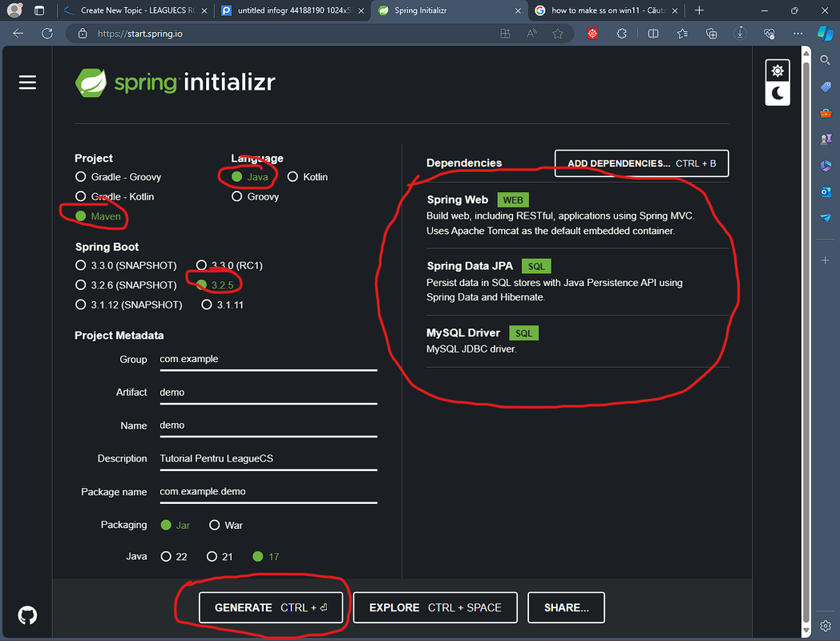Open Browser essentials heart icon
Viewport: 840px width, 641px height.
(x=769, y=33)
